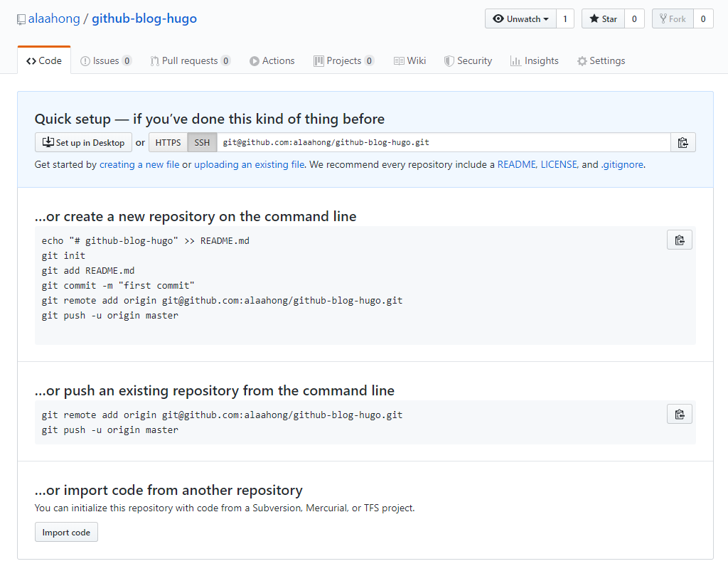The image size is (728, 571).
Task: Follow the 'creating a new file' link
Action: (x=139, y=165)
